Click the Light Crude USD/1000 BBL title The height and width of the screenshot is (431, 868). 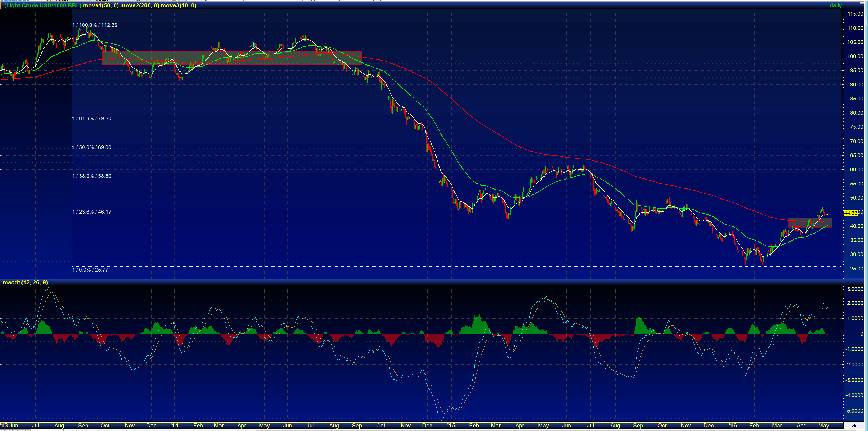43,5
